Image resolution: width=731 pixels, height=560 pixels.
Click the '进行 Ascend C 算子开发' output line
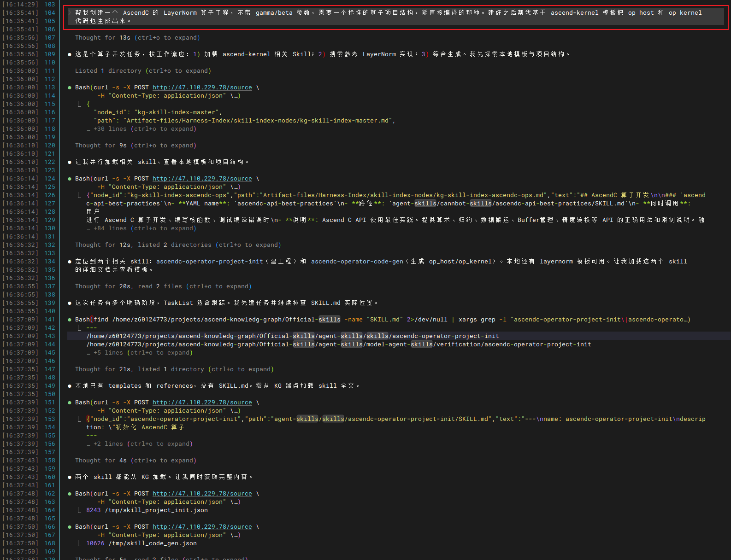coord(395,220)
